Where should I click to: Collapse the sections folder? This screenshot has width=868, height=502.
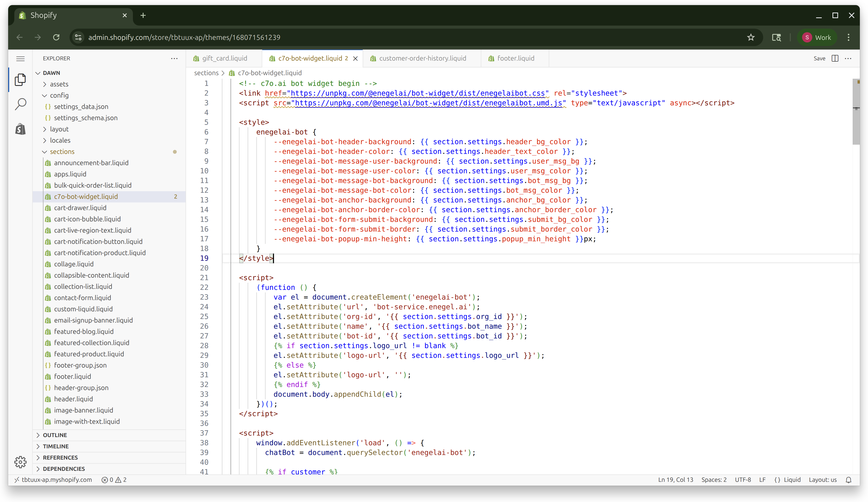(62, 152)
